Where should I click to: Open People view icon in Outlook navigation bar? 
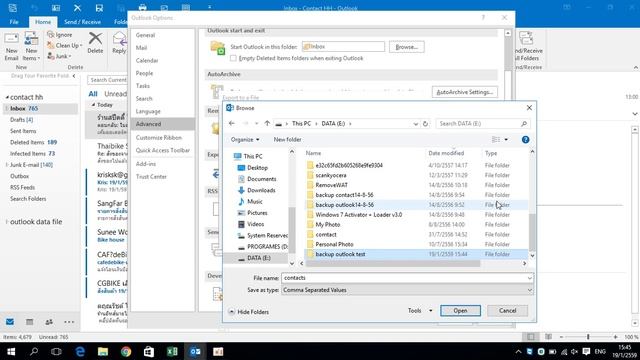[x=49, y=322]
